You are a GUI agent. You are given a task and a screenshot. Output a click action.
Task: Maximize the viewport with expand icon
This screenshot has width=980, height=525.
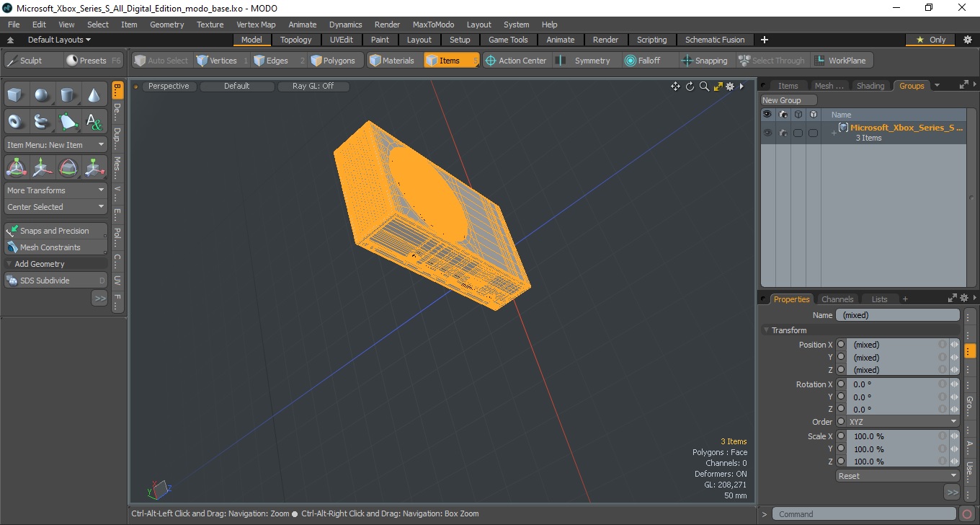[718, 87]
